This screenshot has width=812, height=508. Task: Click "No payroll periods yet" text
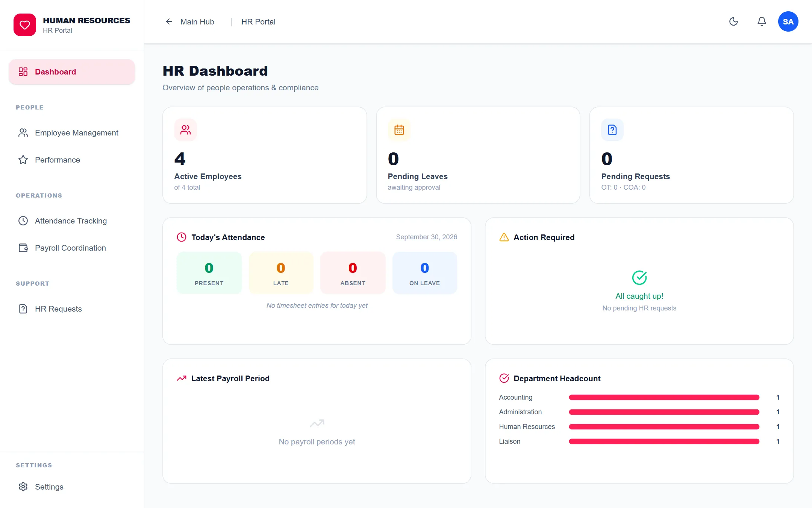(317, 442)
